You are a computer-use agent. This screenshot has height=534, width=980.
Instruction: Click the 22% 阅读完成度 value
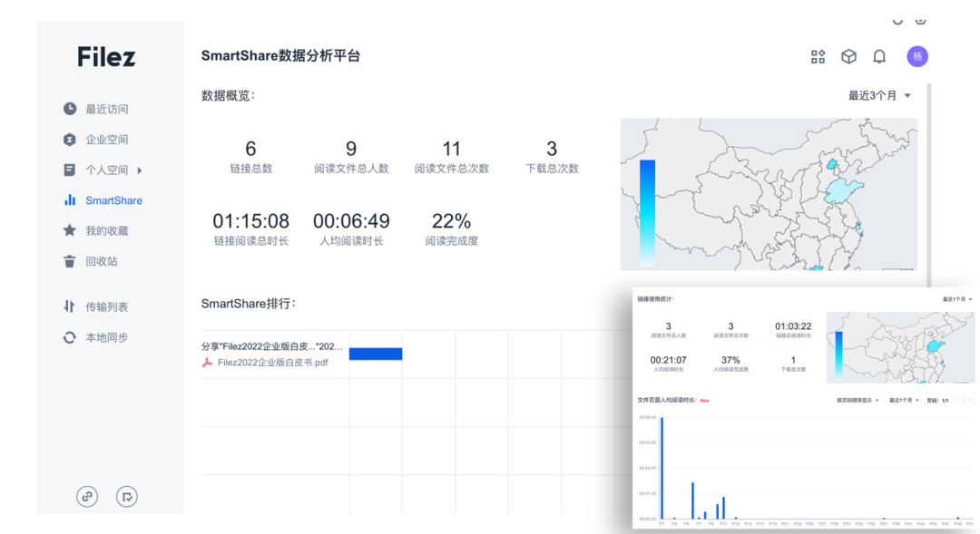tap(451, 221)
